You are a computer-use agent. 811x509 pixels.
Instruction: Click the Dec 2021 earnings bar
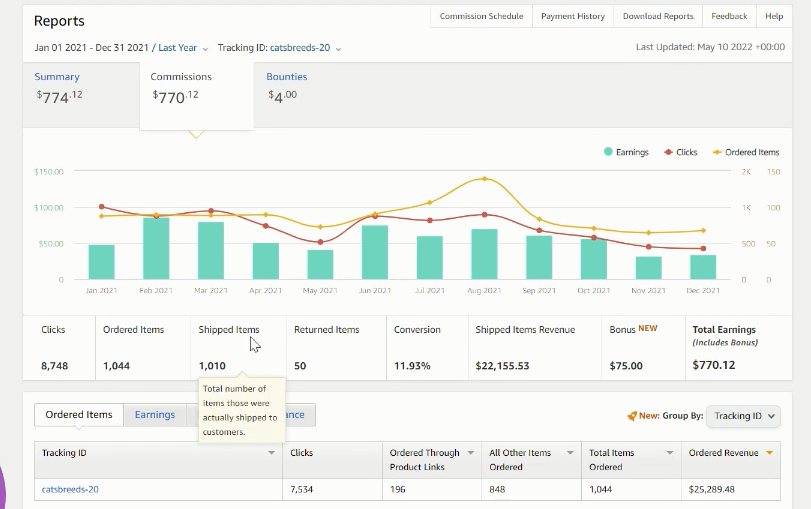click(703, 267)
